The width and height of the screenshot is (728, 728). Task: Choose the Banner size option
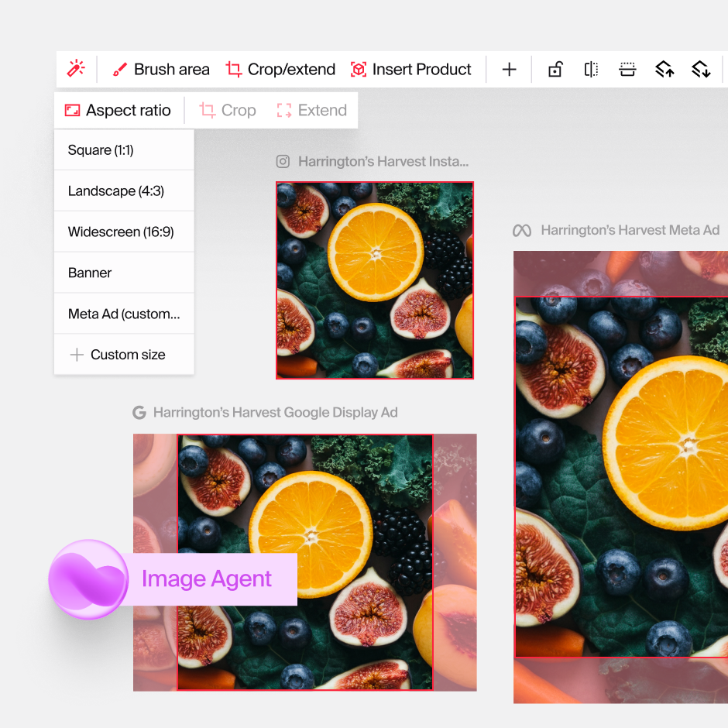(x=124, y=273)
